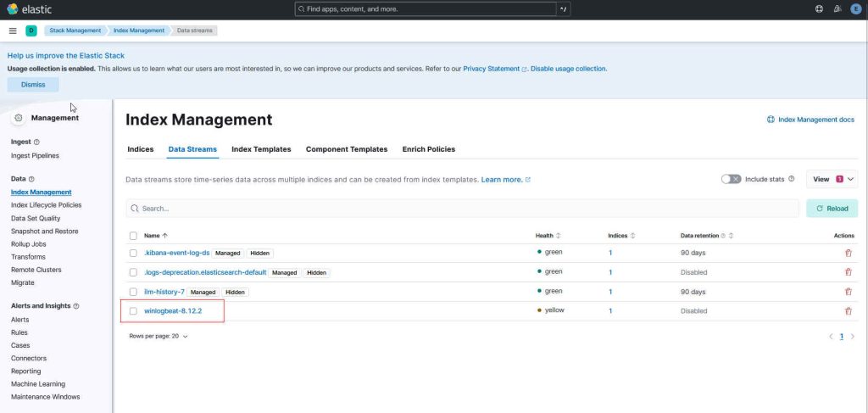Click the Elastic logo
Screen dimensions: 868x413
[29, 8]
